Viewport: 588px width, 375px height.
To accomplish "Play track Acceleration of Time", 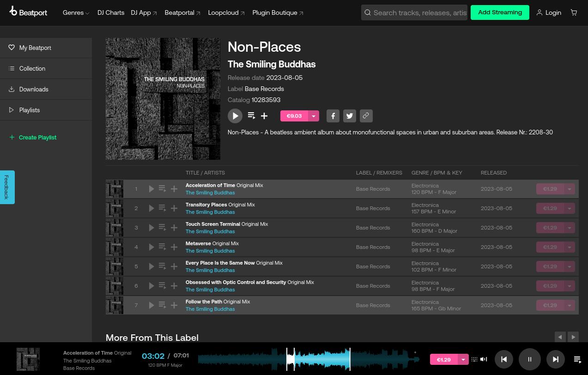I will tap(152, 189).
